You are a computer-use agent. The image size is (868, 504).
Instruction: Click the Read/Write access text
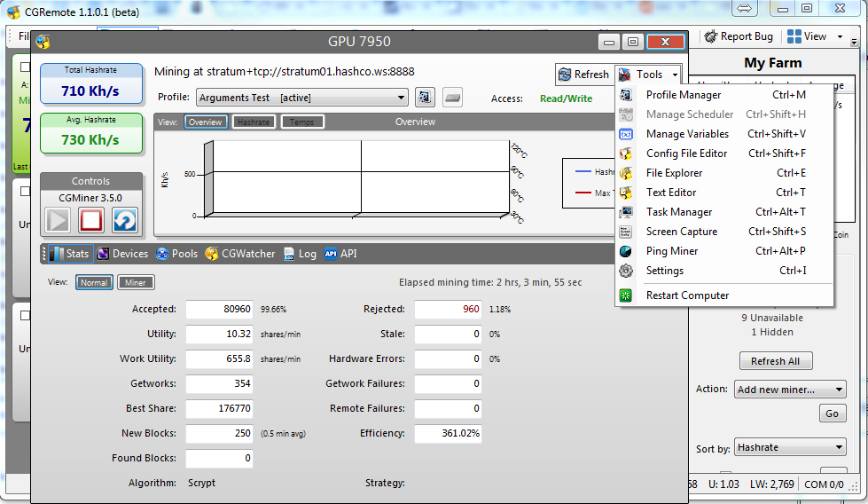pyautogui.click(x=566, y=98)
